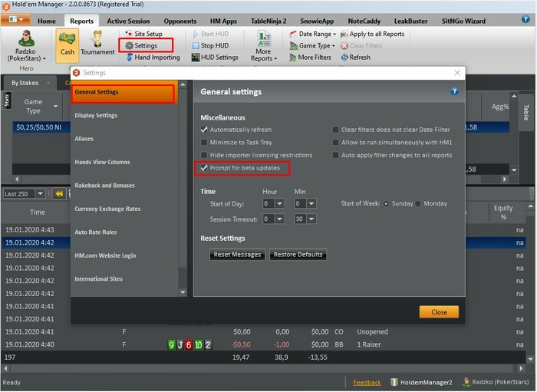This screenshot has height=392, width=537.
Task: Click the Stats vertical side label
Action: pyautogui.click(x=7, y=101)
